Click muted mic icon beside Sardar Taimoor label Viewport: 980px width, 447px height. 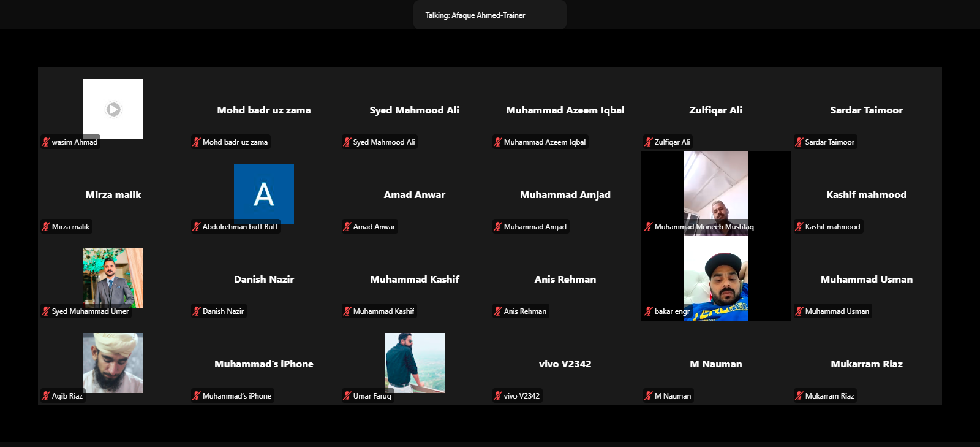[799, 142]
